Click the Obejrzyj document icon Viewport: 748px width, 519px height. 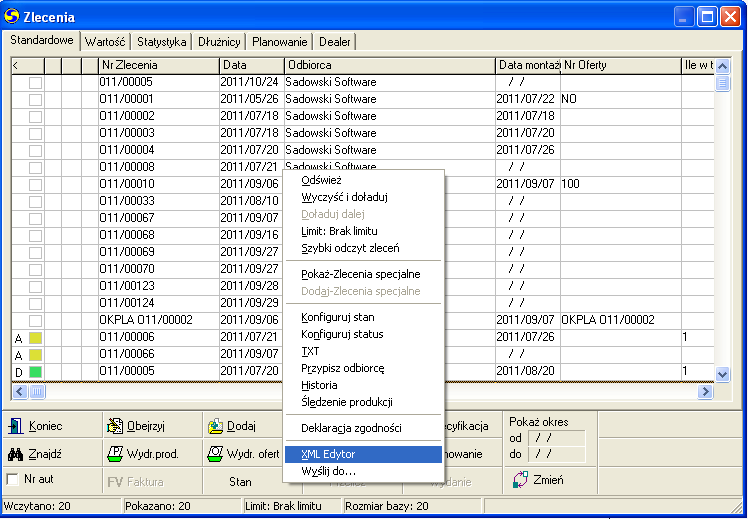(x=115, y=426)
